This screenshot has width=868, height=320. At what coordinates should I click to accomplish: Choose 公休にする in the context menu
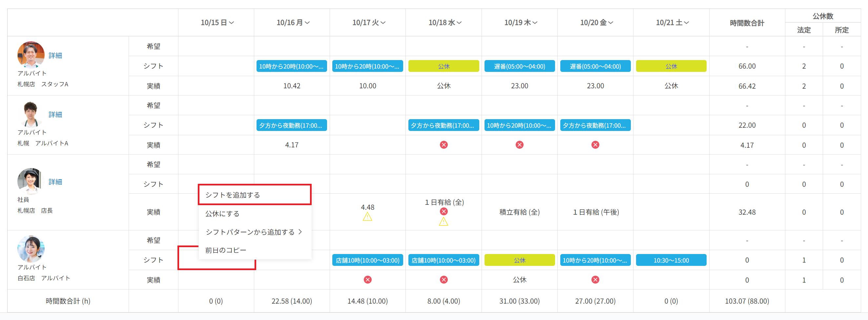click(222, 214)
